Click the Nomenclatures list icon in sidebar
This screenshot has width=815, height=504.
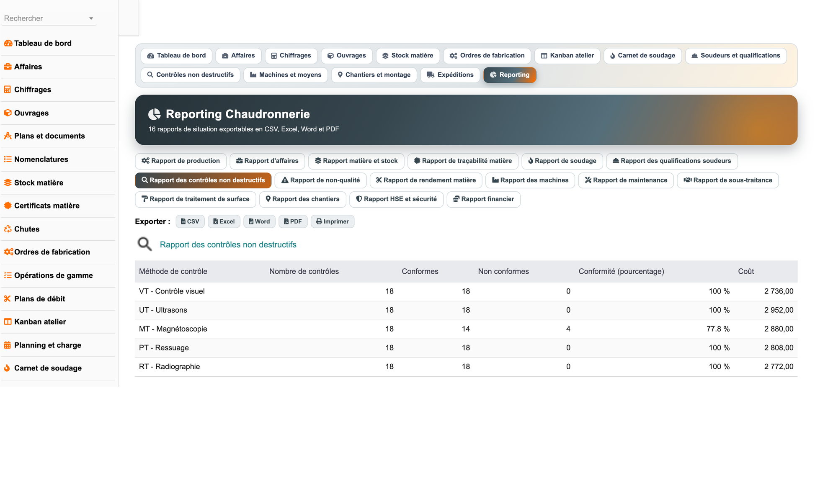tap(8, 159)
